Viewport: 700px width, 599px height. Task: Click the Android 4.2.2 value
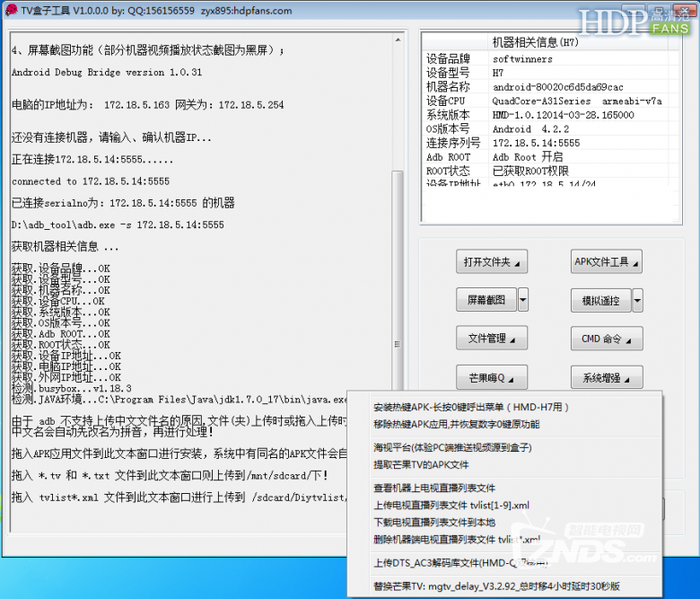[530, 129]
